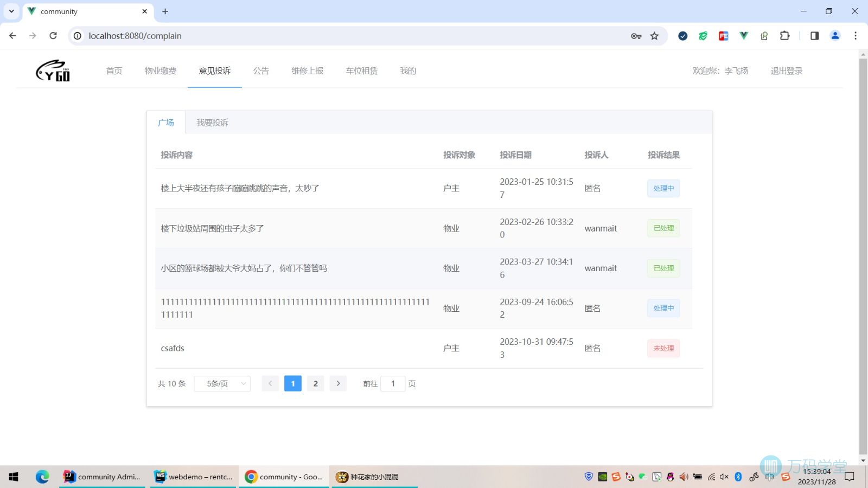Open 我的 menu item
This screenshot has width=868, height=488.
click(408, 70)
